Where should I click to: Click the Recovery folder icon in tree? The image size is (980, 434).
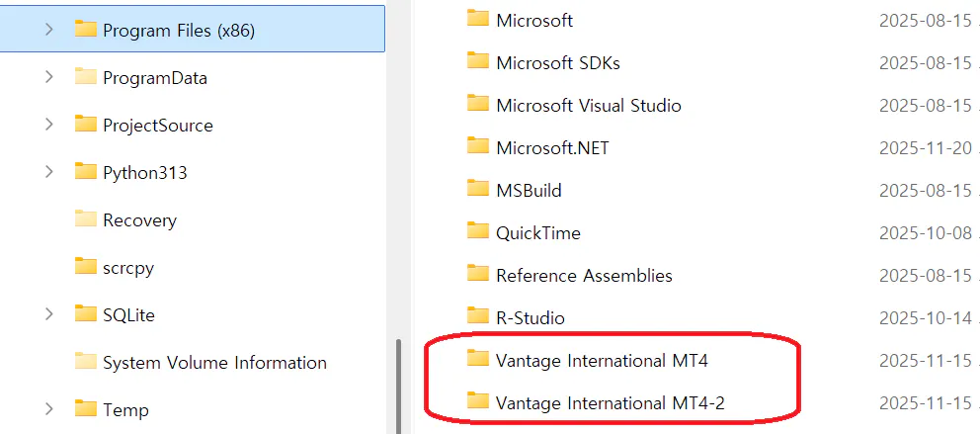[x=86, y=219]
